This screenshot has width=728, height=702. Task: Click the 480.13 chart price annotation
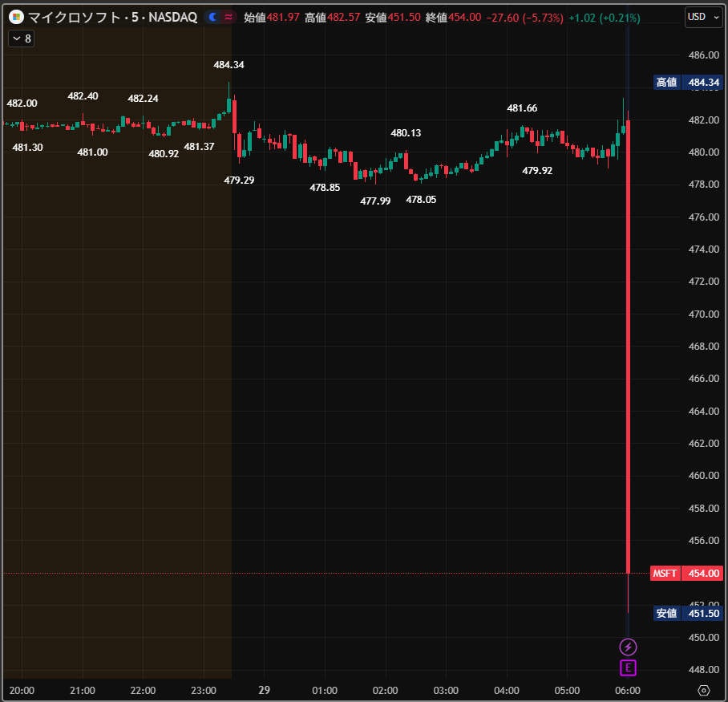406,132
